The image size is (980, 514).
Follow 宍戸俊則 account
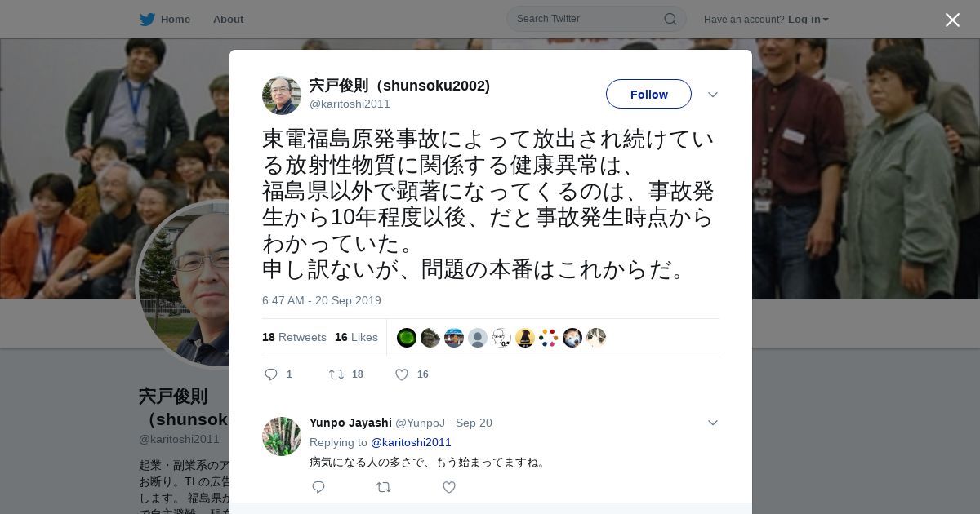tap(648, 94)
